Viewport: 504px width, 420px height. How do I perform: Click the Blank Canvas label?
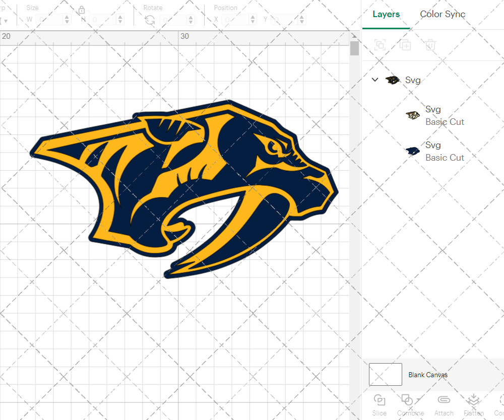428,375
